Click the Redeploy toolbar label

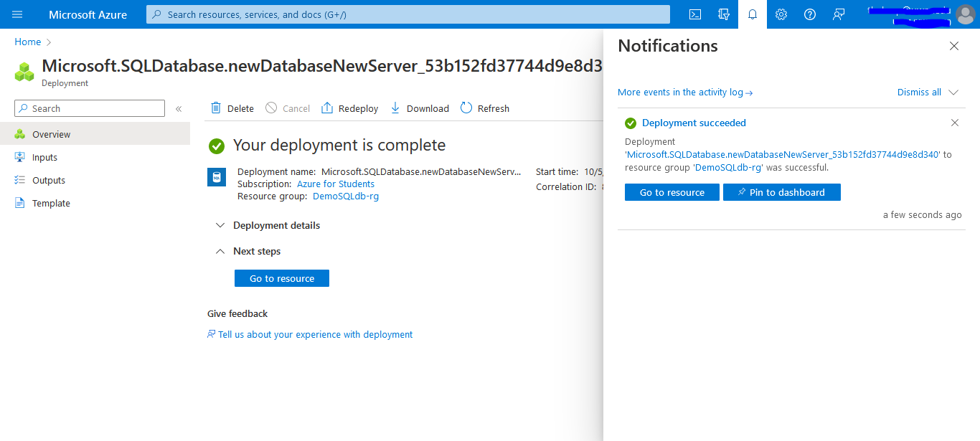[x=358, y=109]
